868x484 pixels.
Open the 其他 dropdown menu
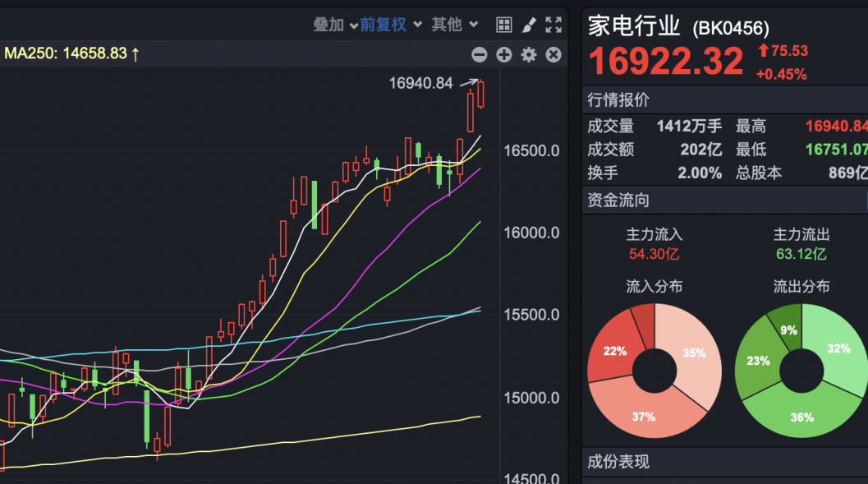point(454,25)
